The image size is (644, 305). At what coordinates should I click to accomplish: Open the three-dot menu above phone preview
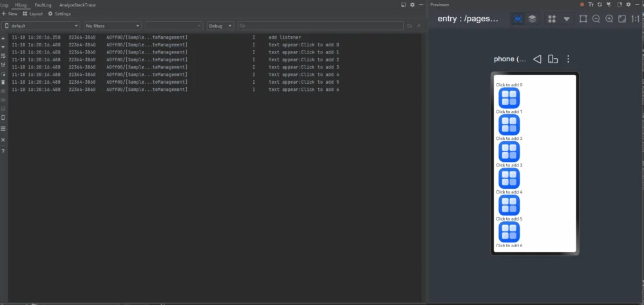pyautogui.click(x=568, y=59)
